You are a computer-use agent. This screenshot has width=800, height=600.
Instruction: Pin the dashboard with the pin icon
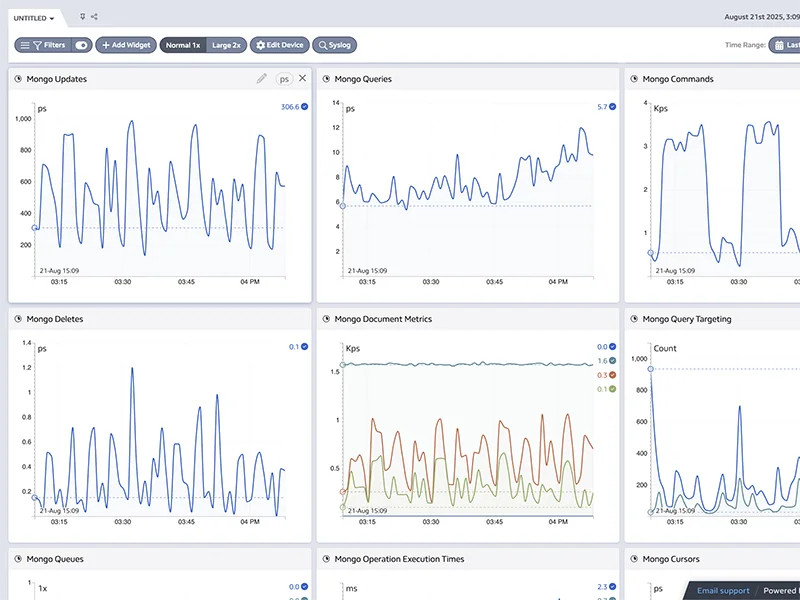pyautogui.click(x=82, y=17)
